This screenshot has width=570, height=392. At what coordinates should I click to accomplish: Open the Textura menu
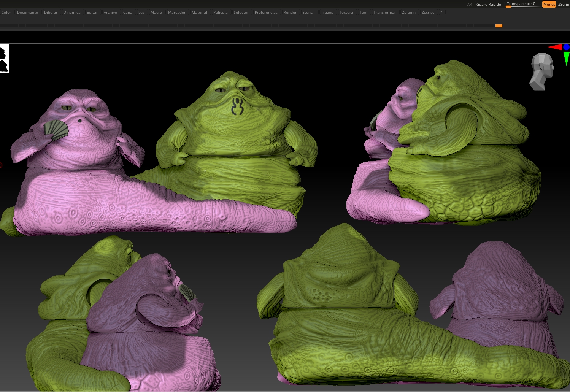[x=346, y=12]
